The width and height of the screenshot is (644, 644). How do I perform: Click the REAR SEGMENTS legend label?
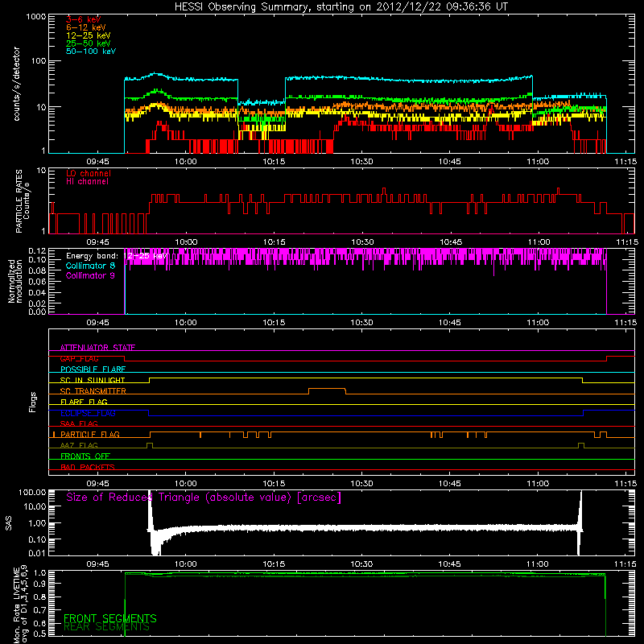(107, 626)
